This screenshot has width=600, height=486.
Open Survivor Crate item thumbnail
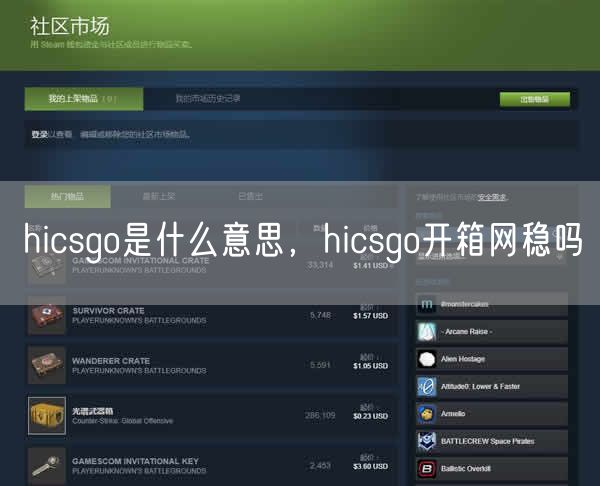47,315
